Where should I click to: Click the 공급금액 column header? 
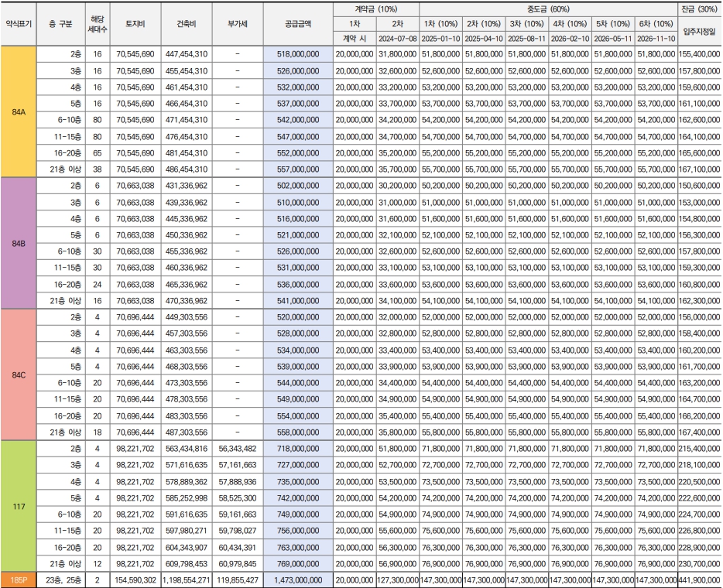(x=298, y=24)
